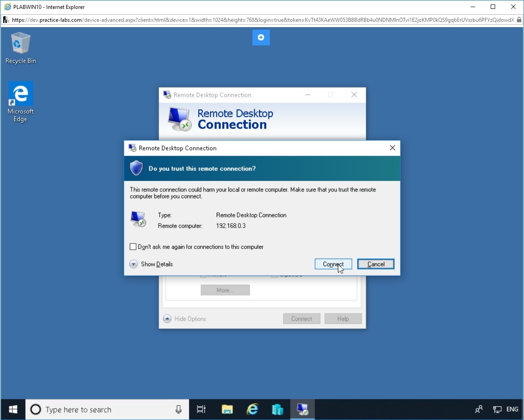Click Connect in the trust dialog
Screen dimensions: 524x420
click(x=333, y=264)
